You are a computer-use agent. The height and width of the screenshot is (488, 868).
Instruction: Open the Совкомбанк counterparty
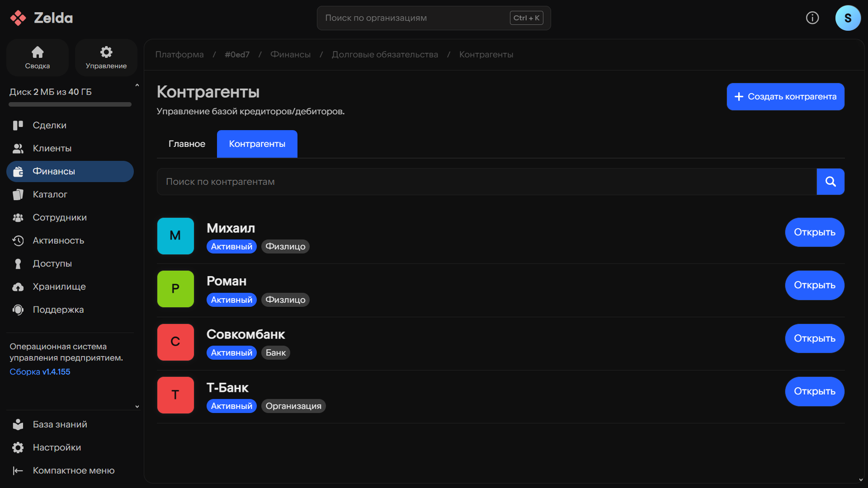click(x=814, y=338)
